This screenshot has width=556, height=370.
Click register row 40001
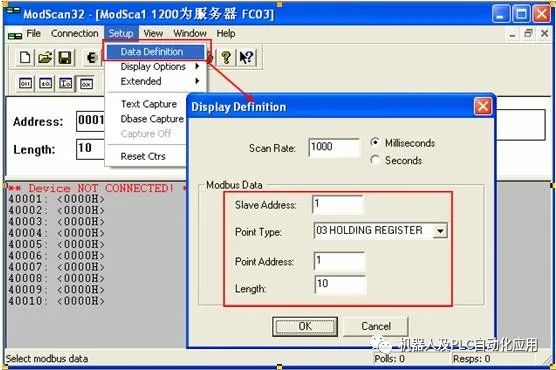(x=56, y=199)
